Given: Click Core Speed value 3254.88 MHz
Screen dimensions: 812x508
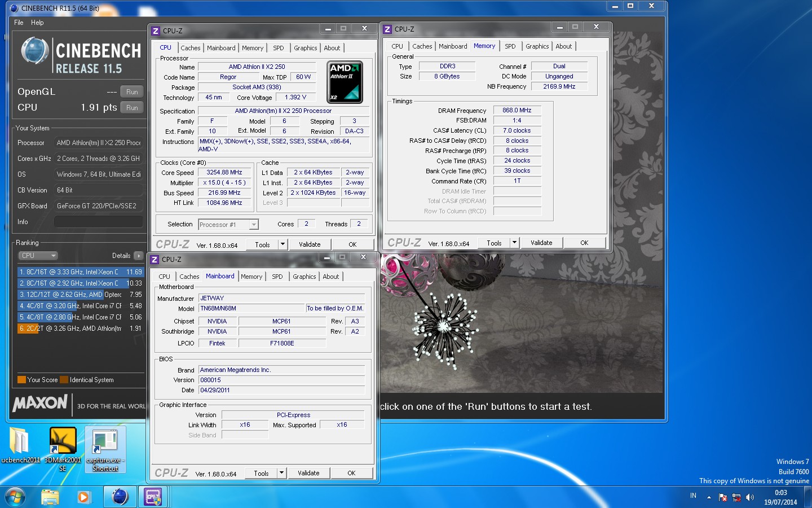Looking at the screenshot, I should tap(224, 172).
